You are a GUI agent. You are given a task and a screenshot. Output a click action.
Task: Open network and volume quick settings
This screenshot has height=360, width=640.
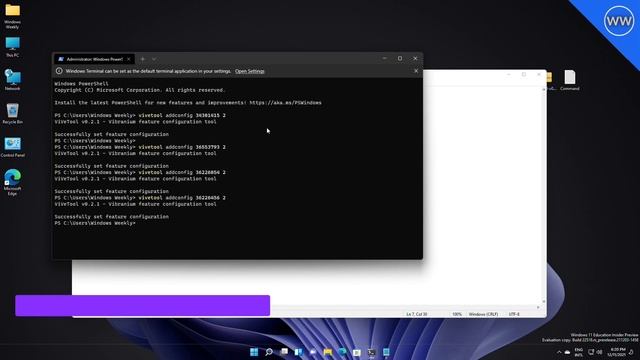tap(595, 352)
